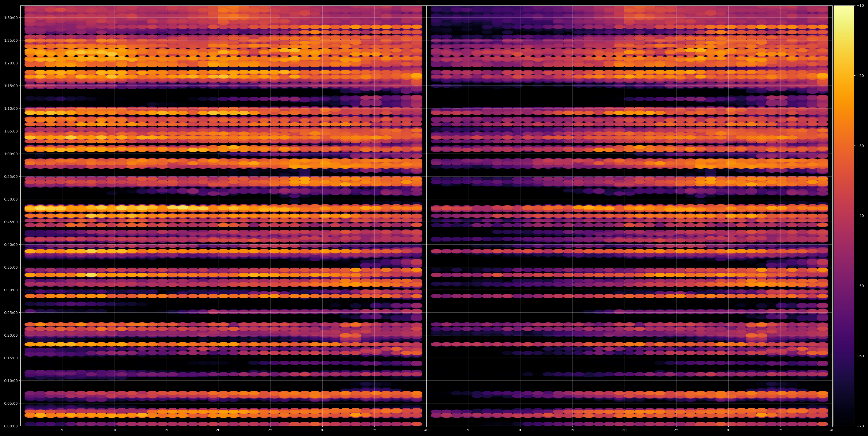The height and width of the screenshot is (436, 868).
Task: Select the −20 colorbar tick label
Action: point(860,76)
